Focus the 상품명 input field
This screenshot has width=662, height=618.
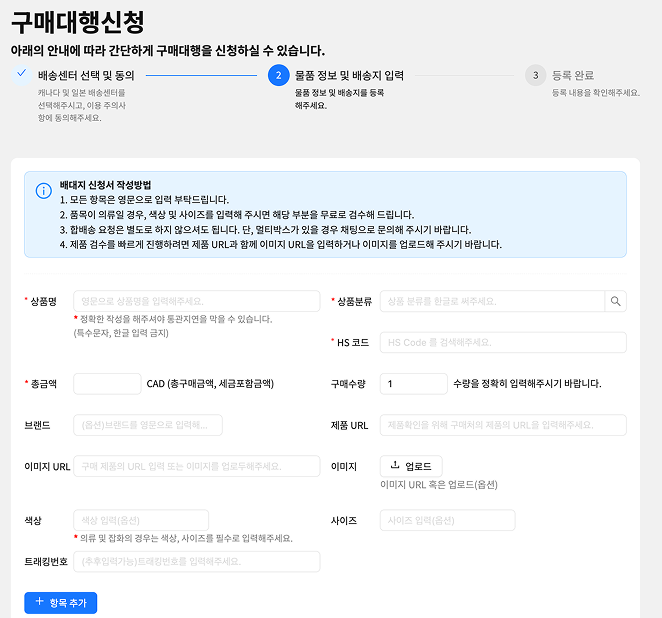[196, 301]
